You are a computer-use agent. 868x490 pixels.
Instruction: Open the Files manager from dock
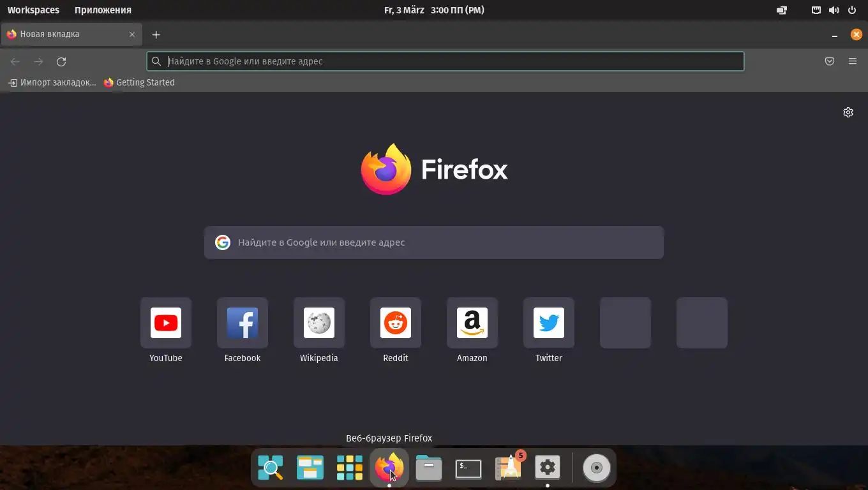tap(429, 468)
